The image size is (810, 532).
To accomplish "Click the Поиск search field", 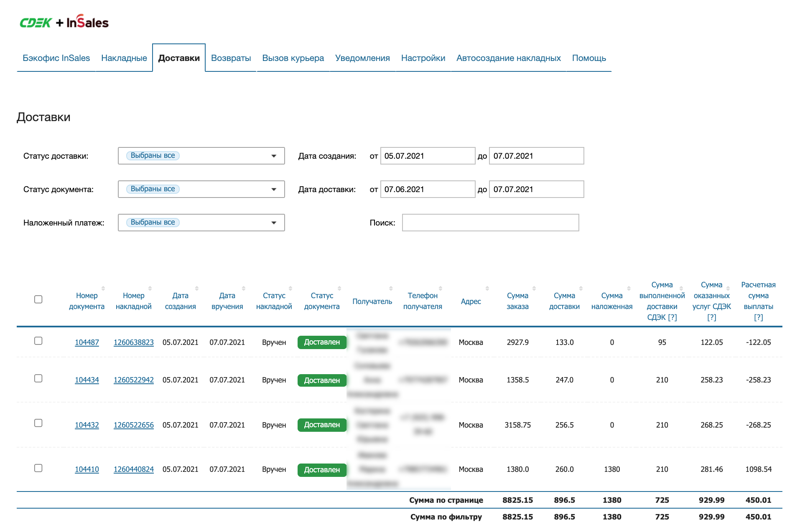I will [x=490, y=223].
